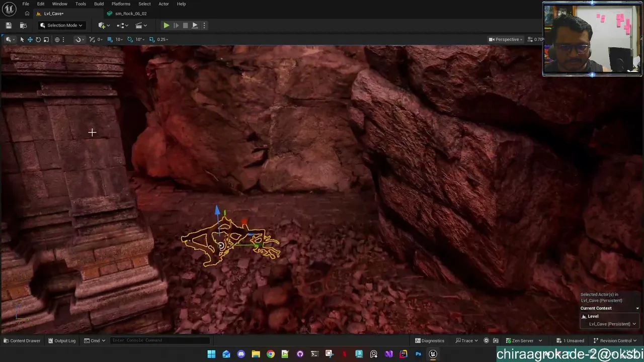Open the Unreal Engine taskbar icon
This screenshot has height=362, width=644.
click(433, 354)
